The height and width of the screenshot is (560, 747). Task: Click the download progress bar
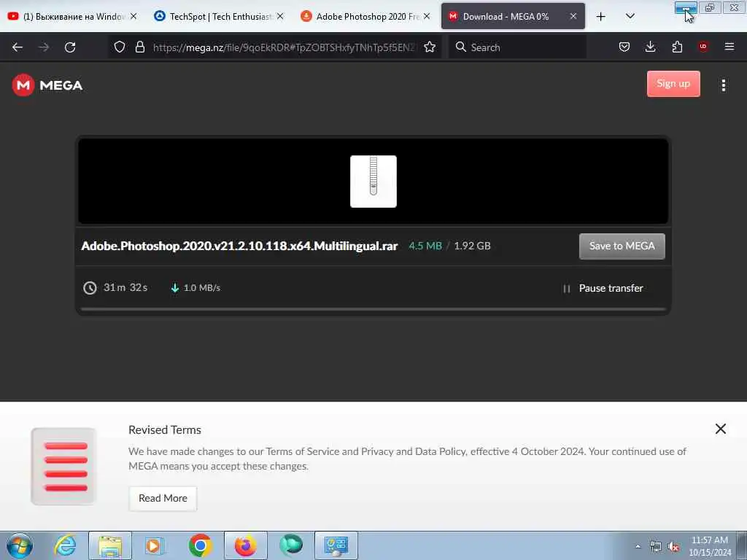[x=373, y=309]
